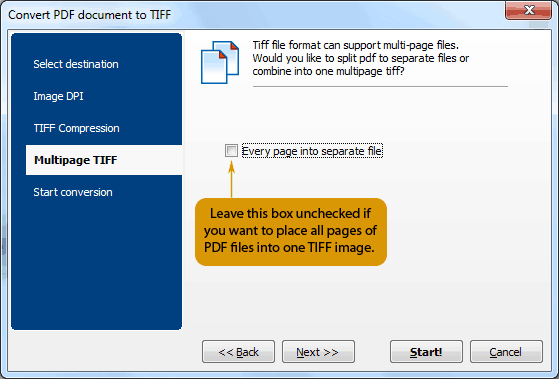Jump to Start conversion step
This screenshot has width=559, height=379.
click(x=73, y=192)
